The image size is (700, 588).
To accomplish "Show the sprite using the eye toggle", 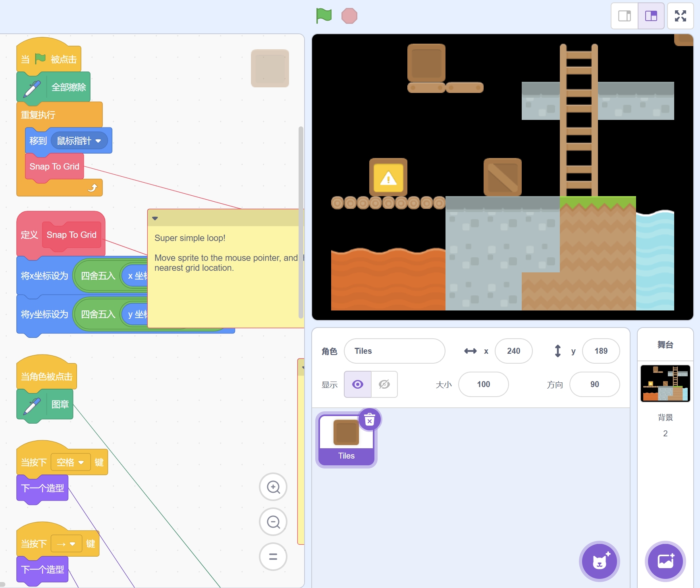I will (x=358, y=384).
